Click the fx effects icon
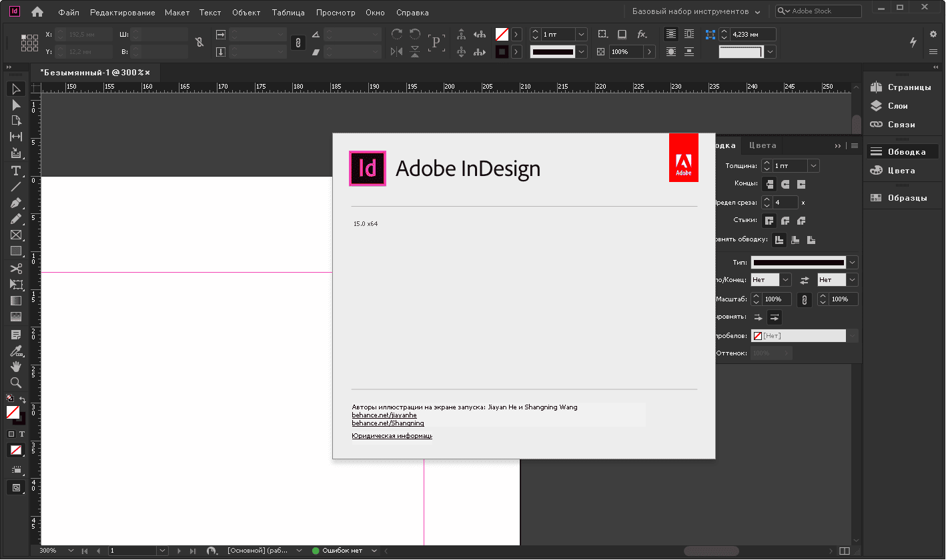 pos(642,34)
